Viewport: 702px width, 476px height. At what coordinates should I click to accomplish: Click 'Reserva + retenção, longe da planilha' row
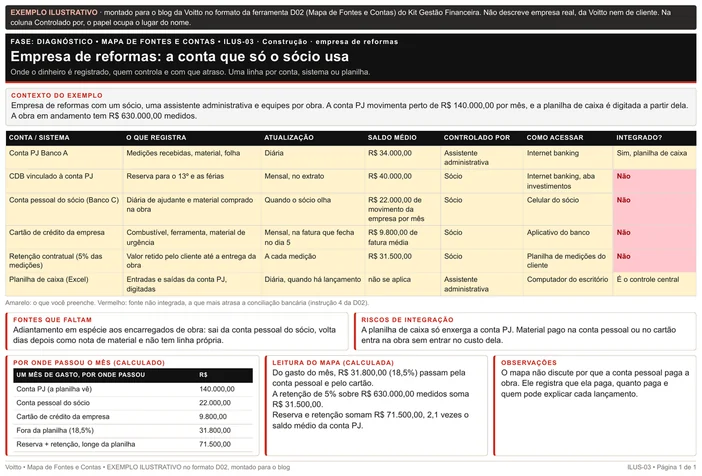click(x=133, y=445)
